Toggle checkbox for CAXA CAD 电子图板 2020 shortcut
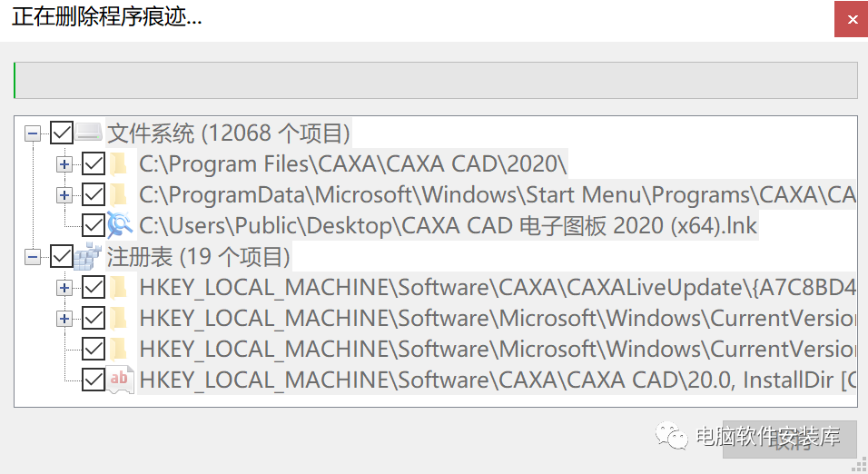 tap(94, 225)
